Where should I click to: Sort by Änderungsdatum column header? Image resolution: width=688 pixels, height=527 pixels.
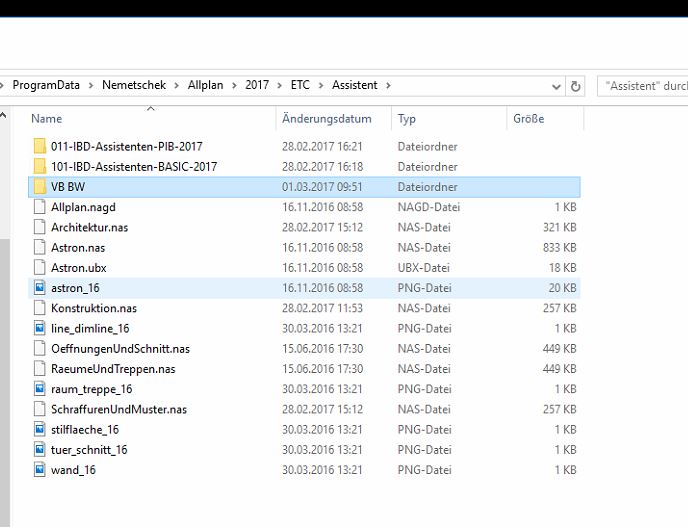click(x=326, y=119)
